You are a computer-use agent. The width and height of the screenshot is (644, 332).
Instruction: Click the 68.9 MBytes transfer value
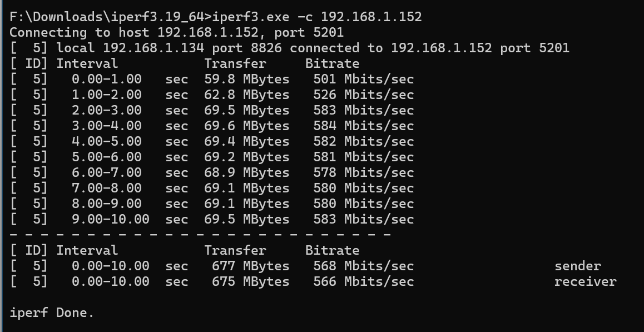tap(247, 173)
